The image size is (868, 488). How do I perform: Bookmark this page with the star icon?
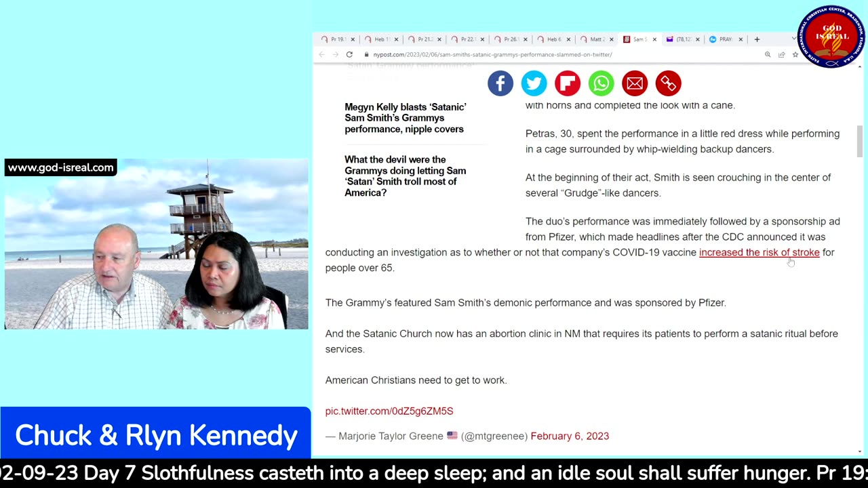coord(795,54)
